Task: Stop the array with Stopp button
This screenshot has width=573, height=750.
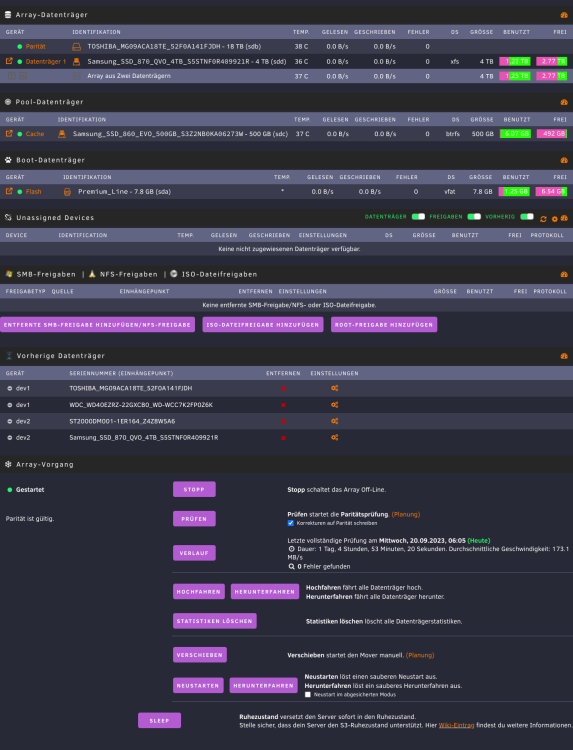Action: [x=194, y=489]
